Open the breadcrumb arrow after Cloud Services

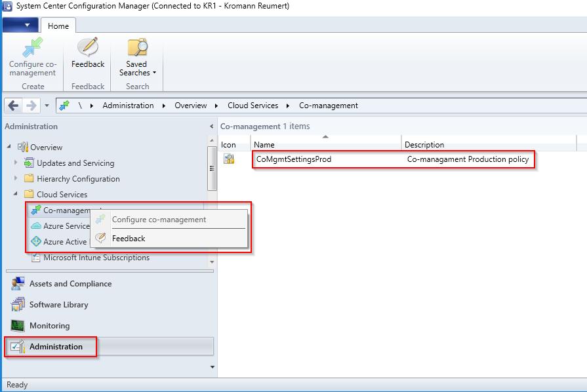tap(288, 106)
